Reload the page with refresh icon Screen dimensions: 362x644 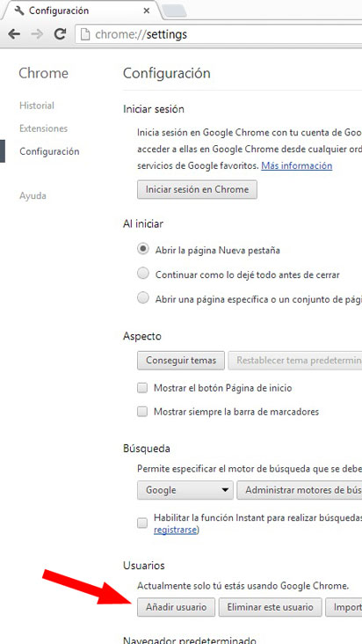coord(61,34)
